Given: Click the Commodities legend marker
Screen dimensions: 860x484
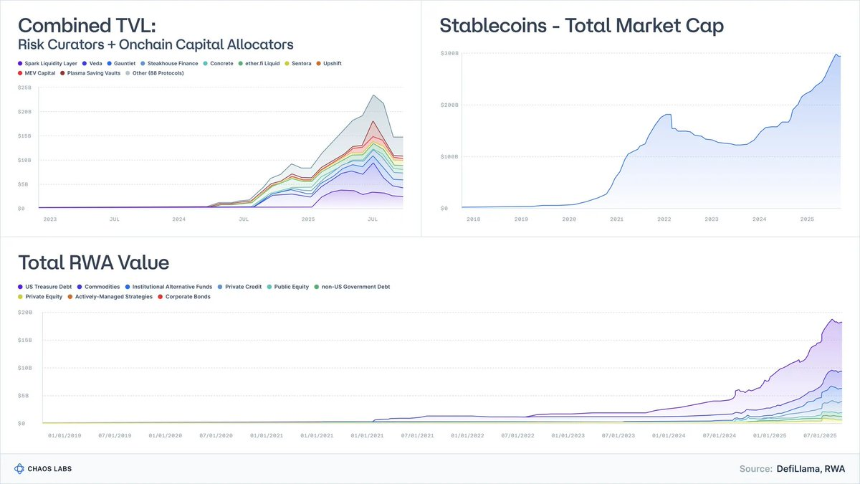Looking at the screenshot, I should pyautogui.click(x=80, y=287).
